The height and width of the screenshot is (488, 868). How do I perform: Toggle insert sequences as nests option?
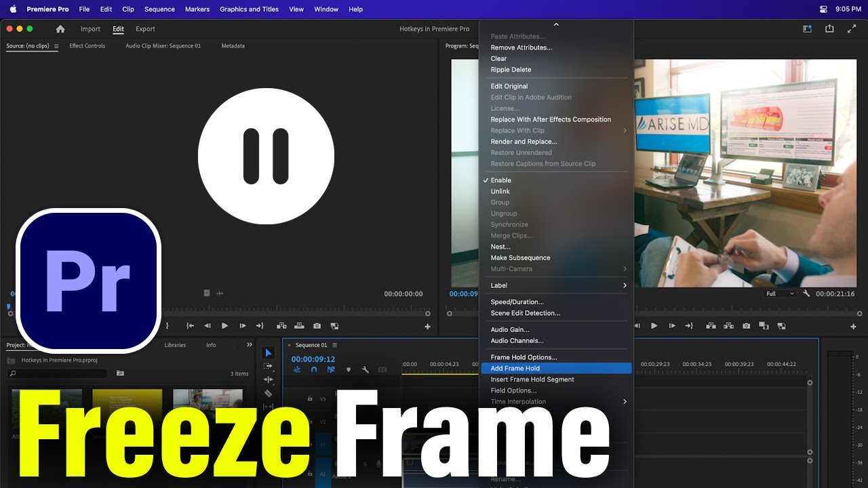pos(297,370)
